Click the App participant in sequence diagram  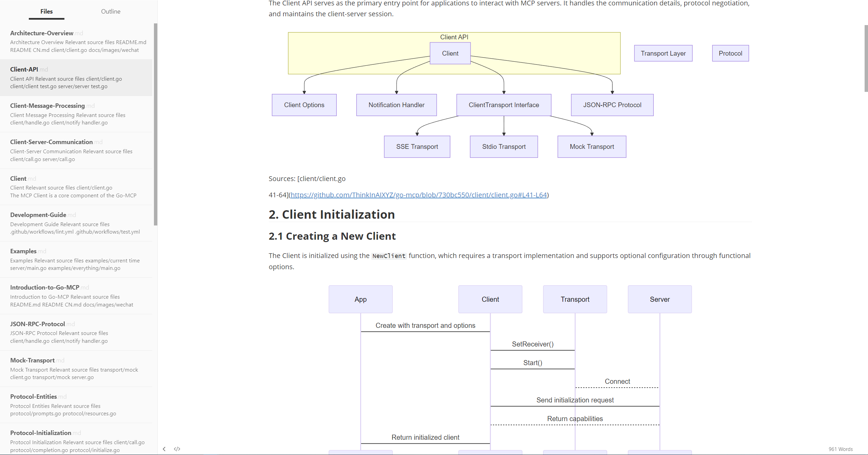coord(360,299)
